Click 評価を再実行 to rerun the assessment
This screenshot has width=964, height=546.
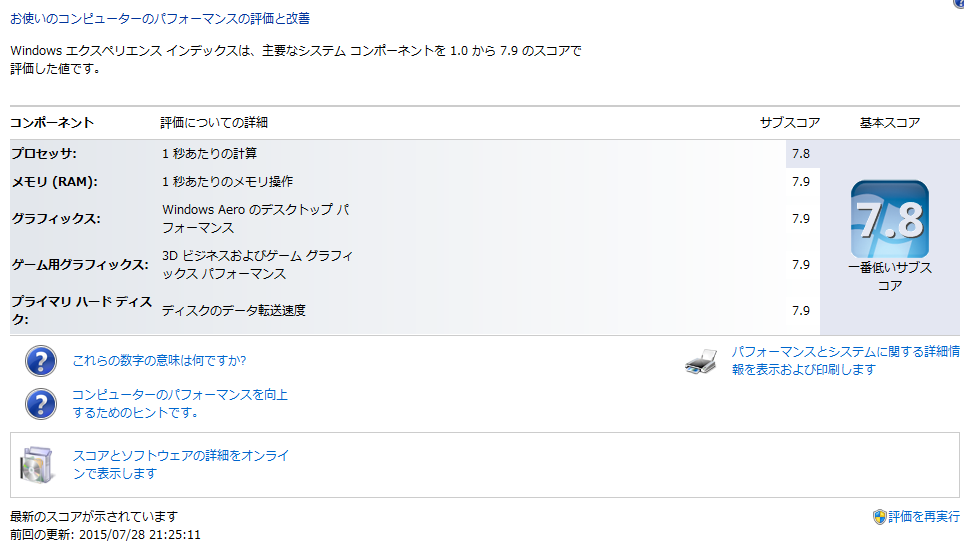point(923,517)
